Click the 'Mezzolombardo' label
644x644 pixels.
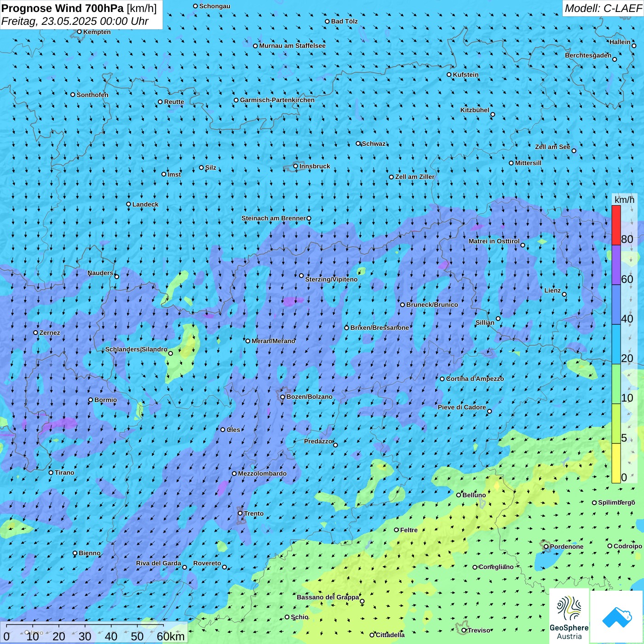[x=262, y=473]
